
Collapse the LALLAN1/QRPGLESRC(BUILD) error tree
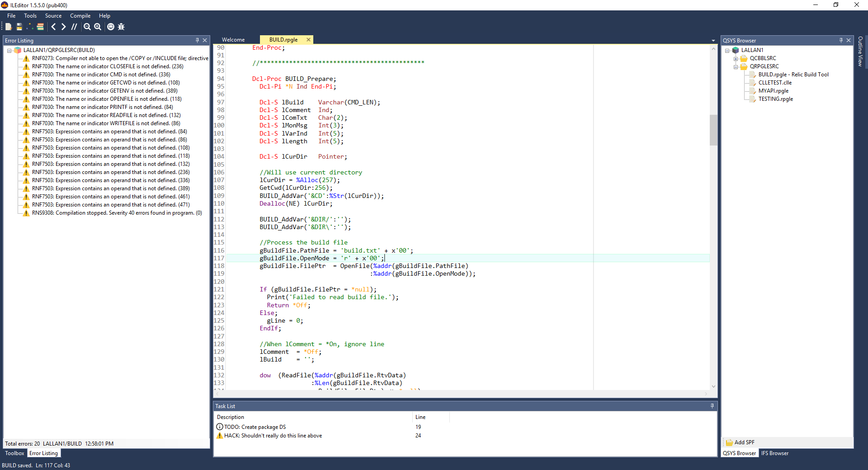point(9,51)
